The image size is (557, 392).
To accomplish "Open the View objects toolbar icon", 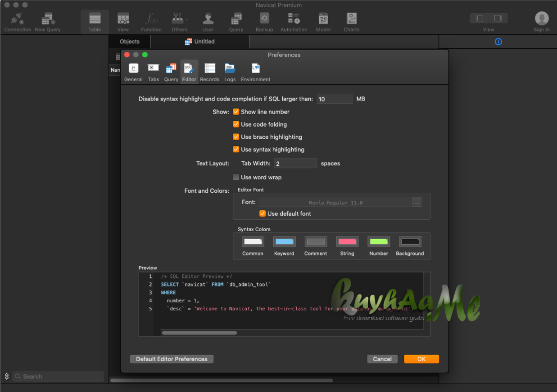I will click(123, 22).
